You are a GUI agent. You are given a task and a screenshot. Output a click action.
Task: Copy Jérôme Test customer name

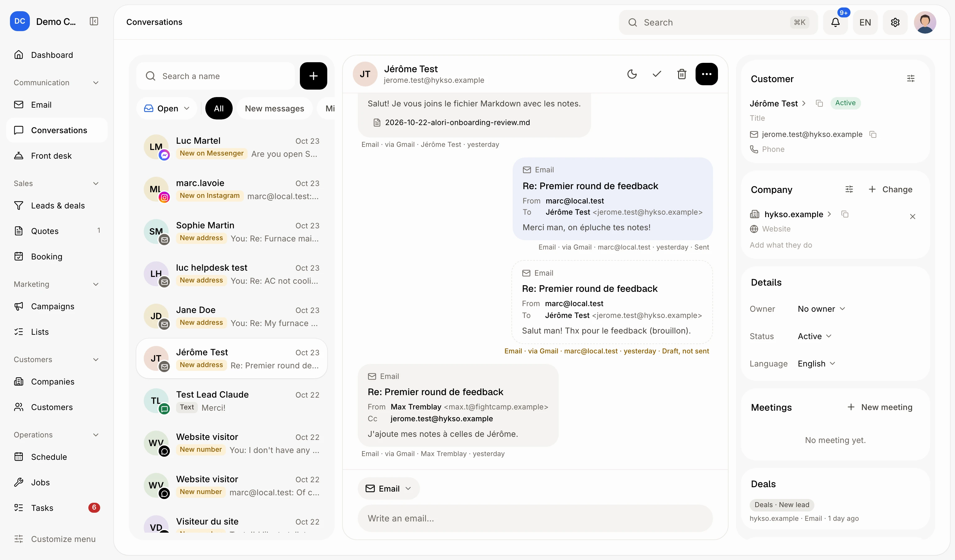[819, 103]
